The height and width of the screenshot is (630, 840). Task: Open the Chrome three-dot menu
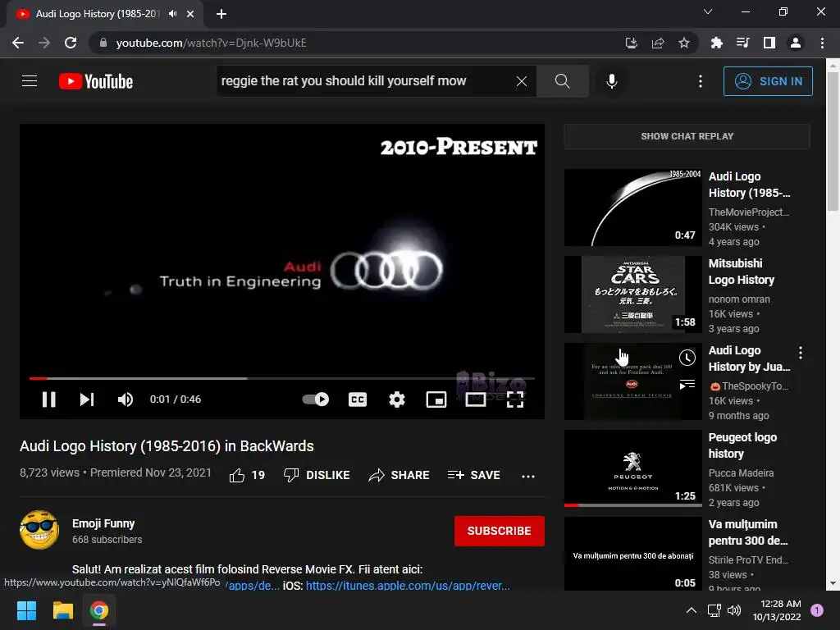coord(822,43)
